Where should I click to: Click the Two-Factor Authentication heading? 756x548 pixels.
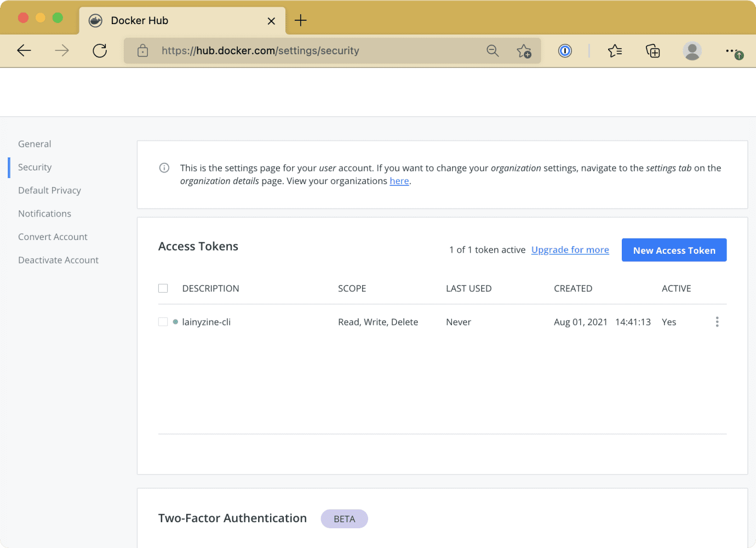[232, 518]
